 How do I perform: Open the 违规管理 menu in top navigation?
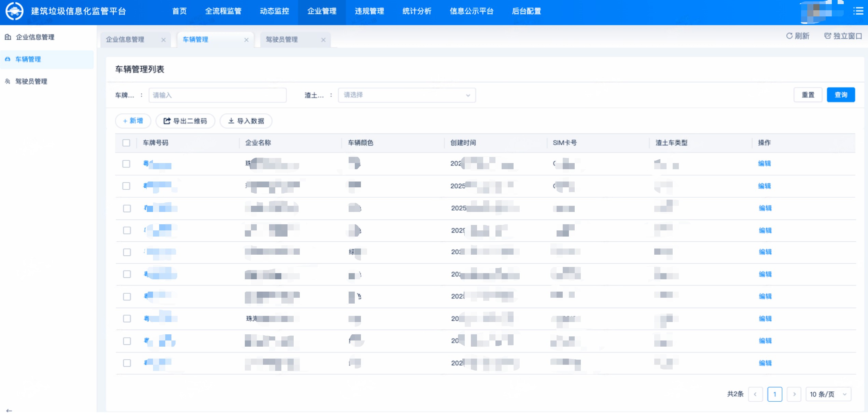pos(369,11)
